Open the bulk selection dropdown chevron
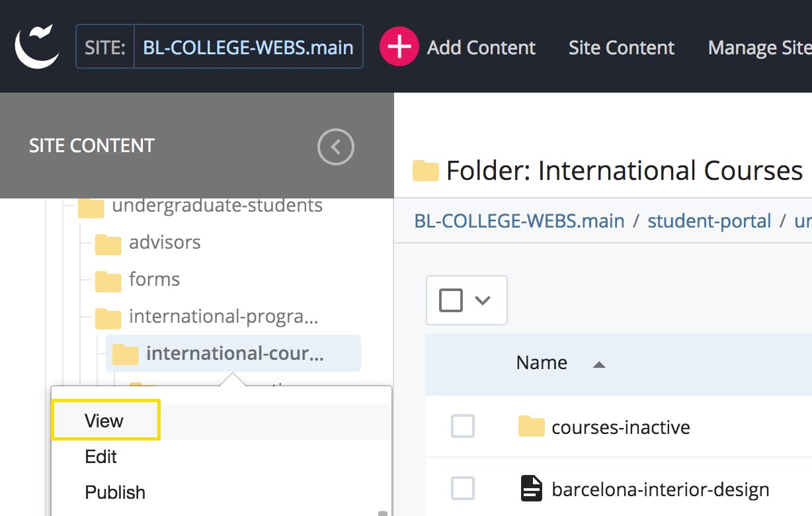Viewport: 812px width, 516px height. (483, 300)
